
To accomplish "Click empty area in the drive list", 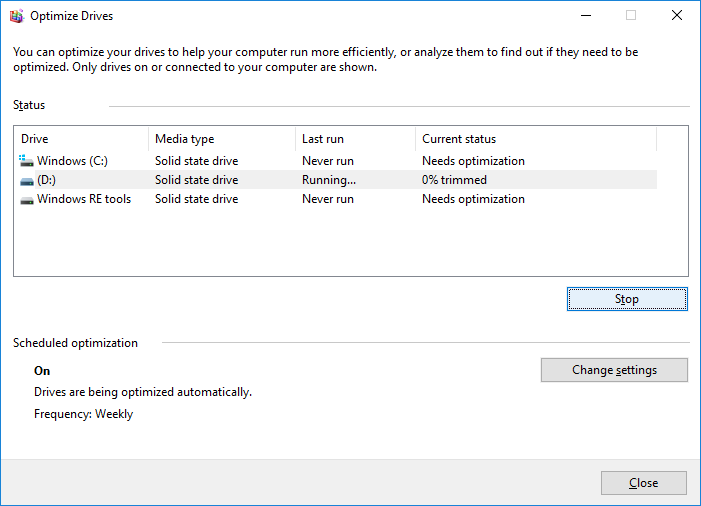I will pos(350,245).
